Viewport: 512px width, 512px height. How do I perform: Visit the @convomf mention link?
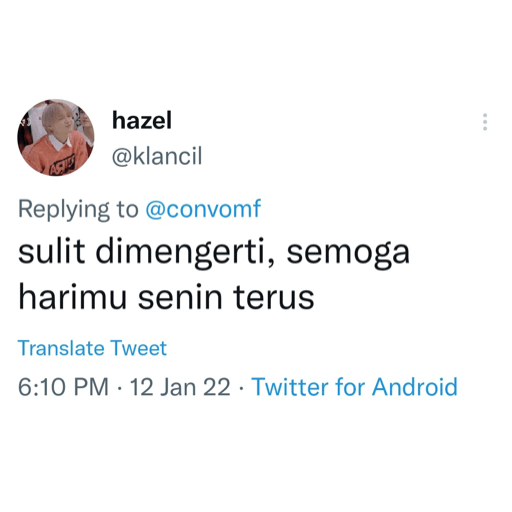point(203,209)
